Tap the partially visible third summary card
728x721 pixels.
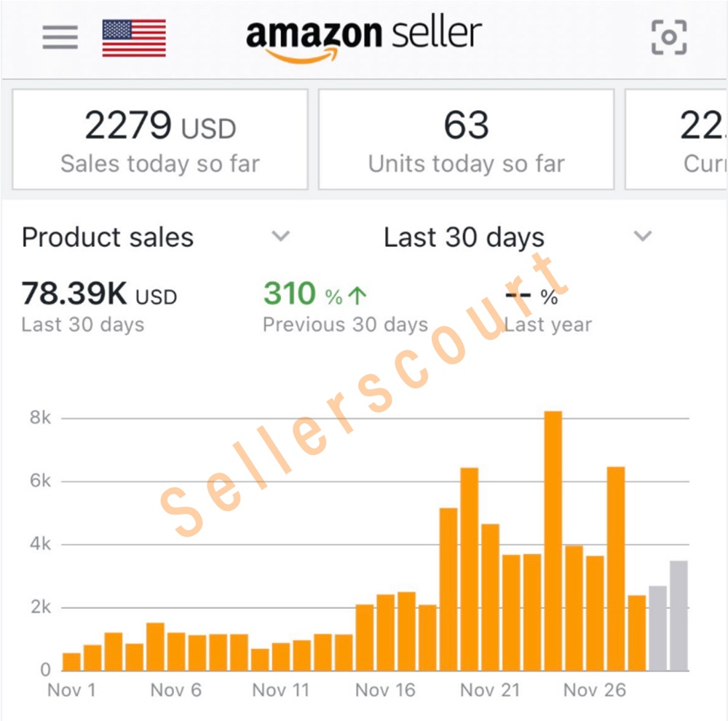(x=677, y=140)
